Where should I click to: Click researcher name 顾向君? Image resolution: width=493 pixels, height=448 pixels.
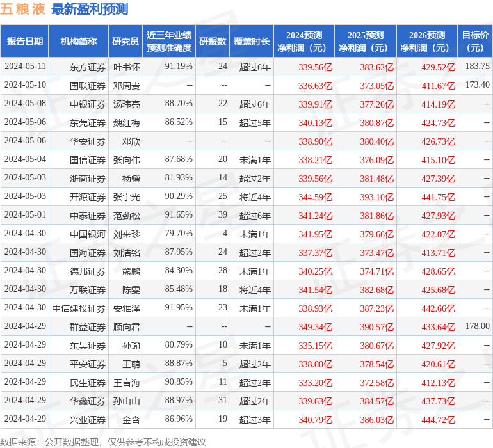tap(127, 327)
